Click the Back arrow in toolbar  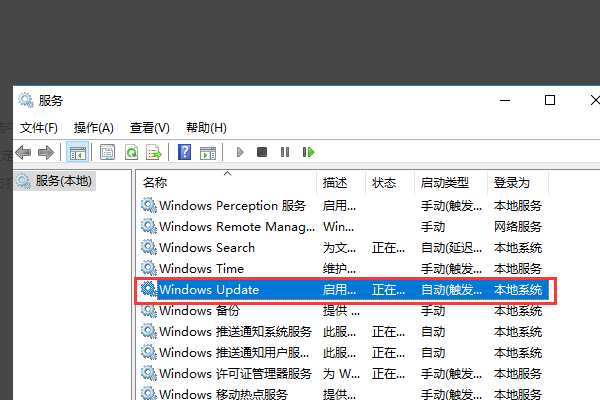[23, 152]
